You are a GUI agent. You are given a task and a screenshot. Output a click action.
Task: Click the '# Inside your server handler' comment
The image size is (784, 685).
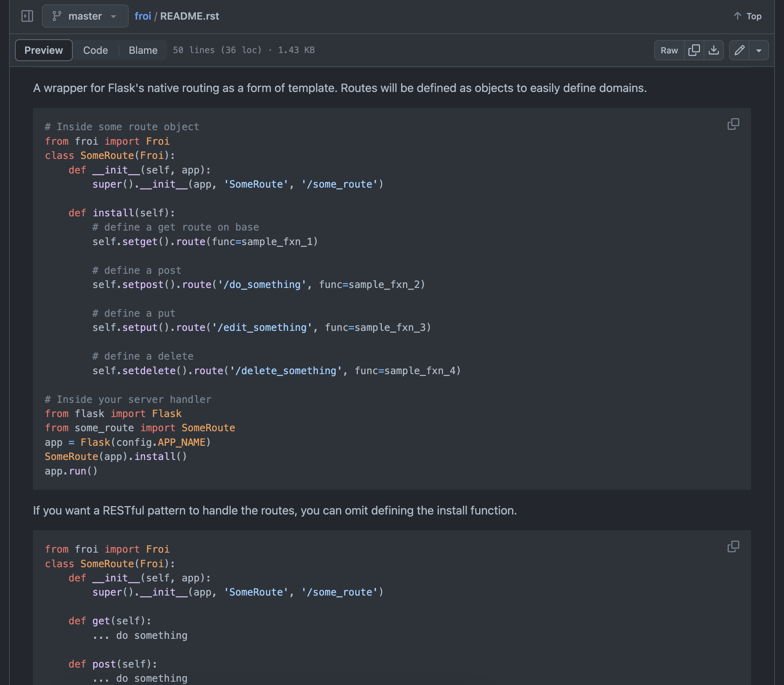point(128,399)
